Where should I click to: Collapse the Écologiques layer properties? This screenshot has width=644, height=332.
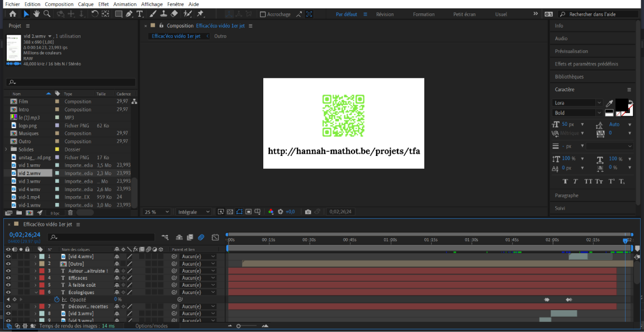pos(36,292)
